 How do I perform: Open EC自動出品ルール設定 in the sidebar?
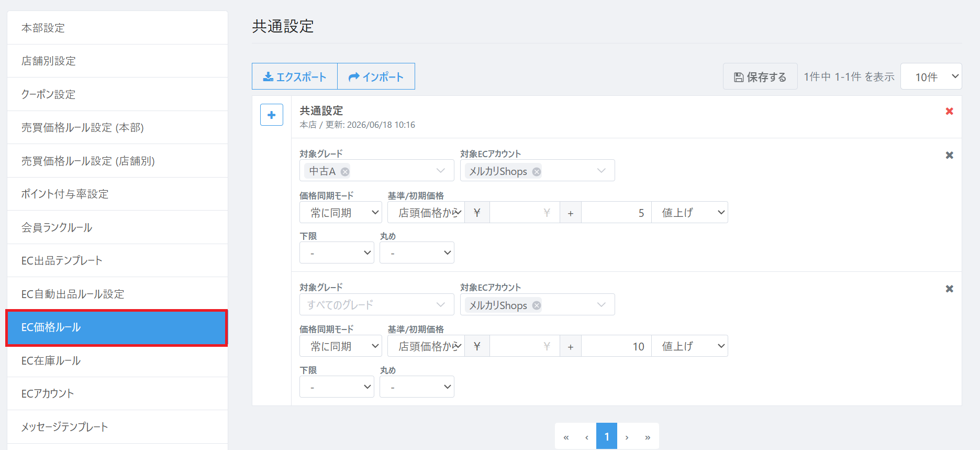tap(117, 294)
